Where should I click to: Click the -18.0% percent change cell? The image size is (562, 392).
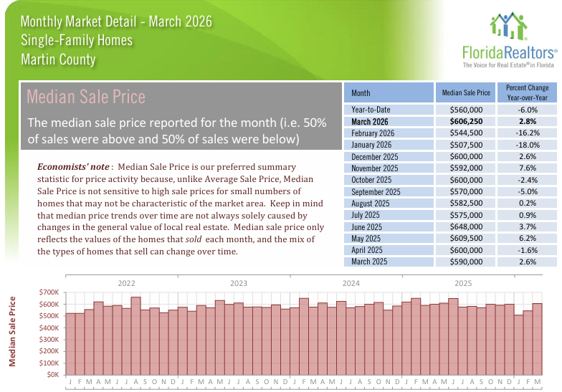click(528, 145)
